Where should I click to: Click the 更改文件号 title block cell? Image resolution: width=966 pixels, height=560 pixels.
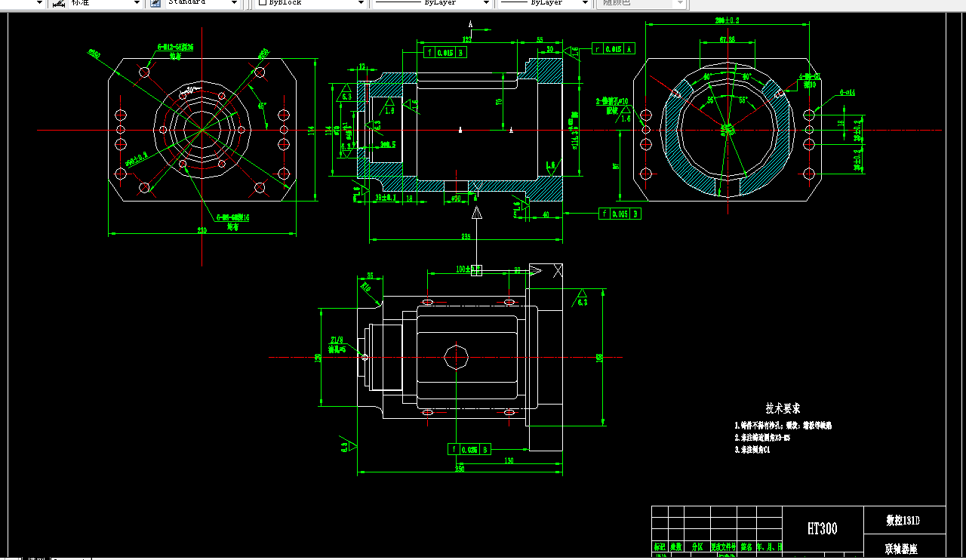[723, 546]
